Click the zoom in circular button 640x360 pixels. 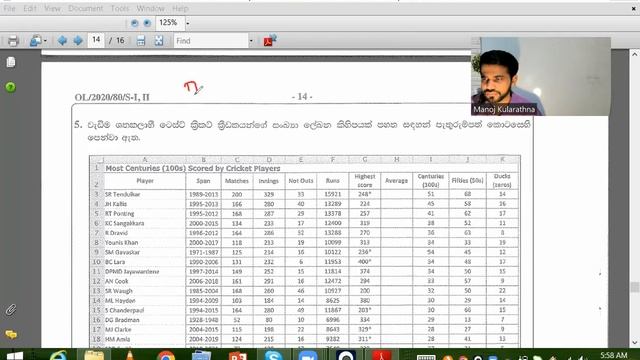147,23
